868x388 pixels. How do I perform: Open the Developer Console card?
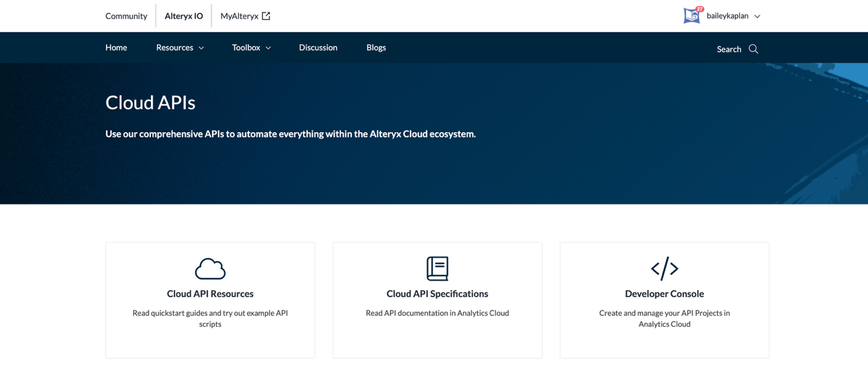[664, 300]
